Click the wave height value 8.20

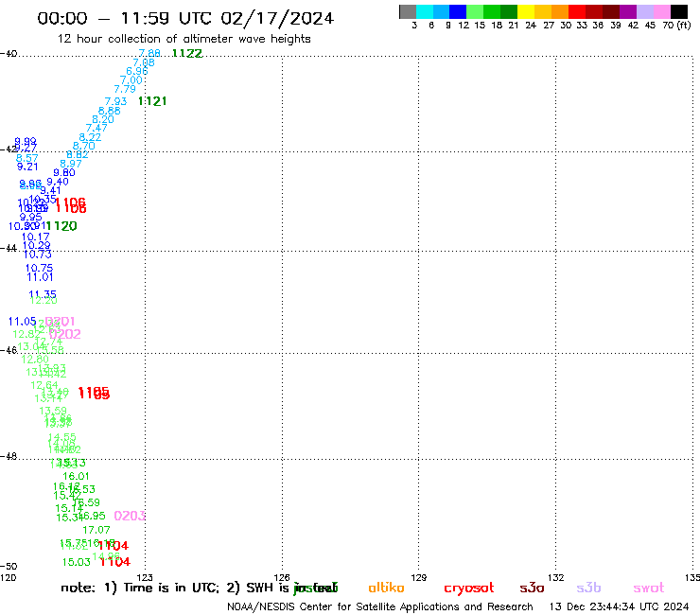click(103, 119)
